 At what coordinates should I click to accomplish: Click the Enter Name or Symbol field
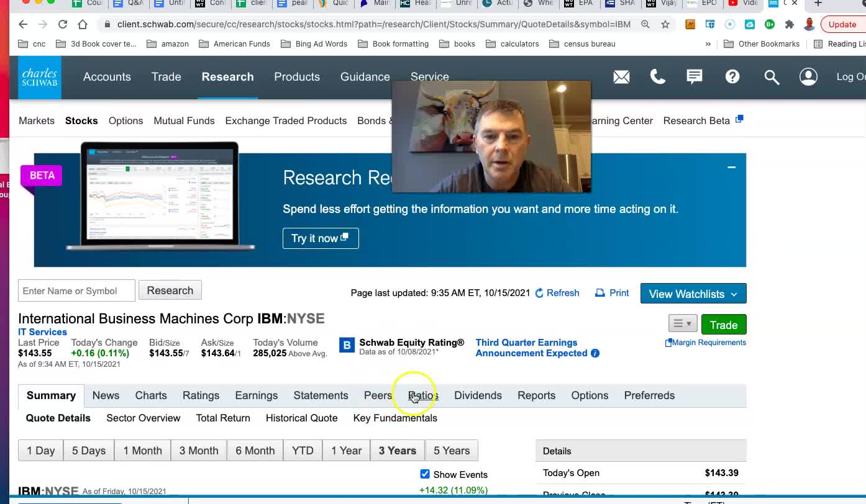[76, 290]
